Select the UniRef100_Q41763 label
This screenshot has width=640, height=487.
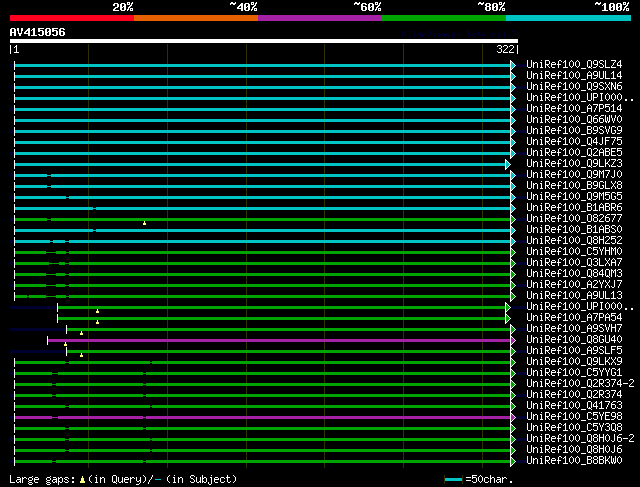pos(574,406)
